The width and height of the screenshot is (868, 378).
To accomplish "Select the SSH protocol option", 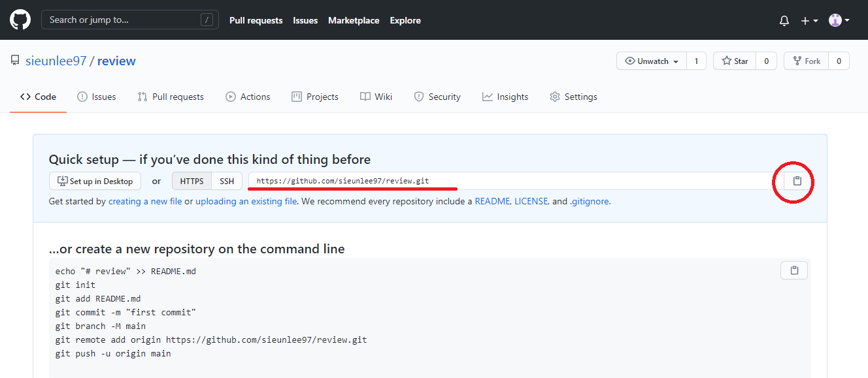I will [227, 181].
